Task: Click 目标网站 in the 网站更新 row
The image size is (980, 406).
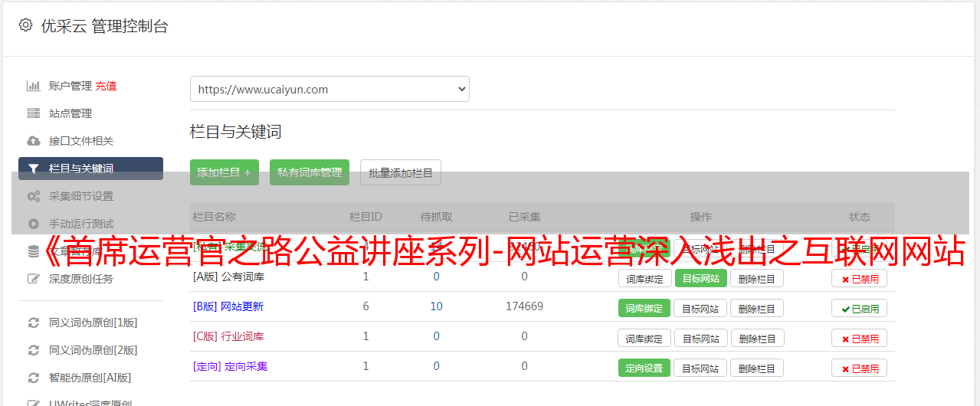Action: 701,308
